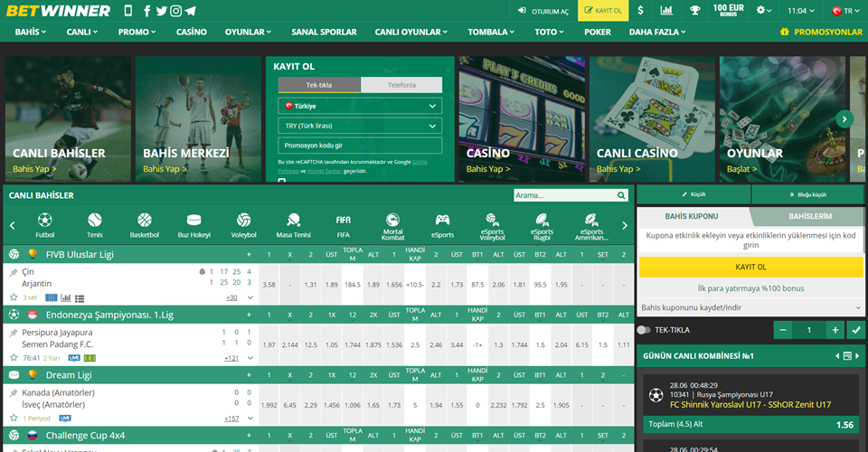Open the CANLI menu

tap(82, 32)
